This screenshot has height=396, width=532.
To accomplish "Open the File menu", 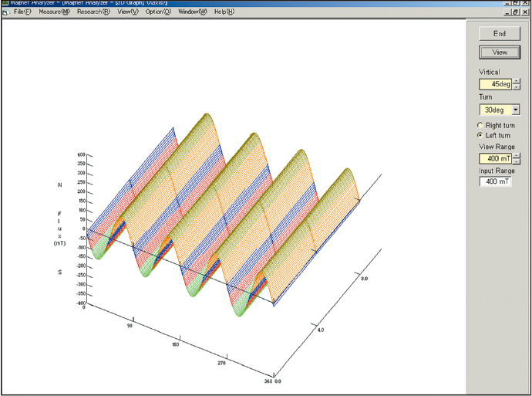I will [22, 12].
